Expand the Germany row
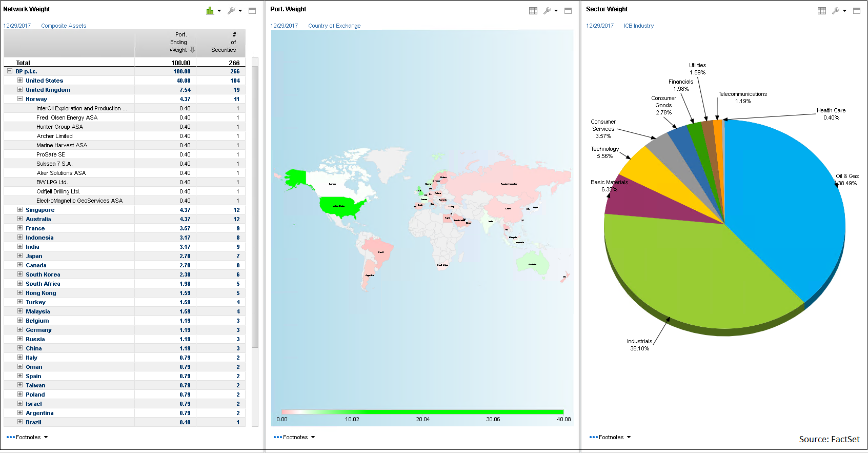Image resolution: width=868 pixels, height=453 pixels. (x=20, y=330)
